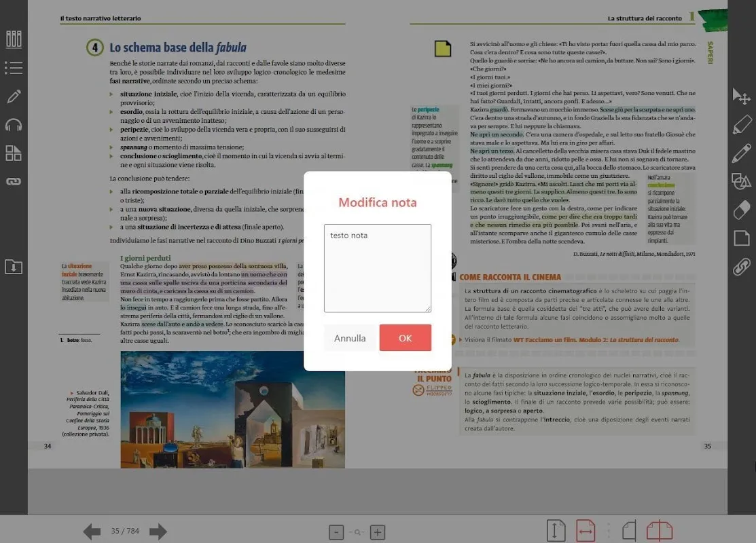The width and height of the screenshot is (756, 543).
Task: Select the shapes tool
Action: [741, 182]
